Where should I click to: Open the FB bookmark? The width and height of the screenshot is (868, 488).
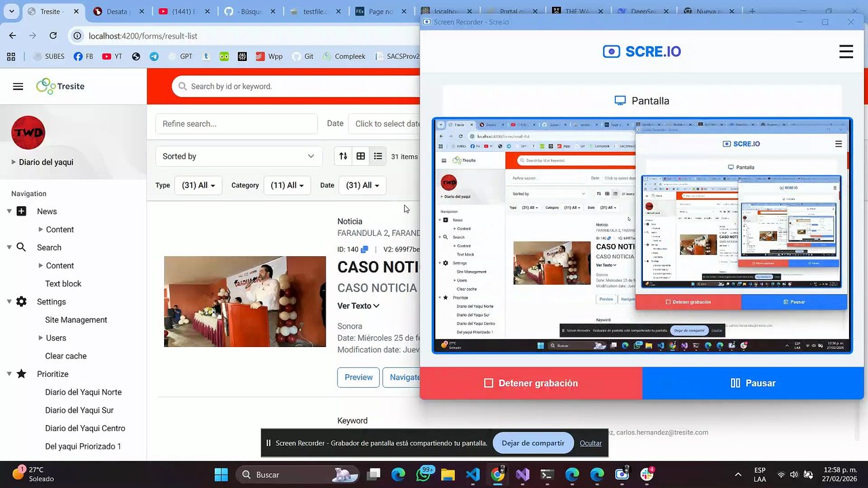point(83,56)
